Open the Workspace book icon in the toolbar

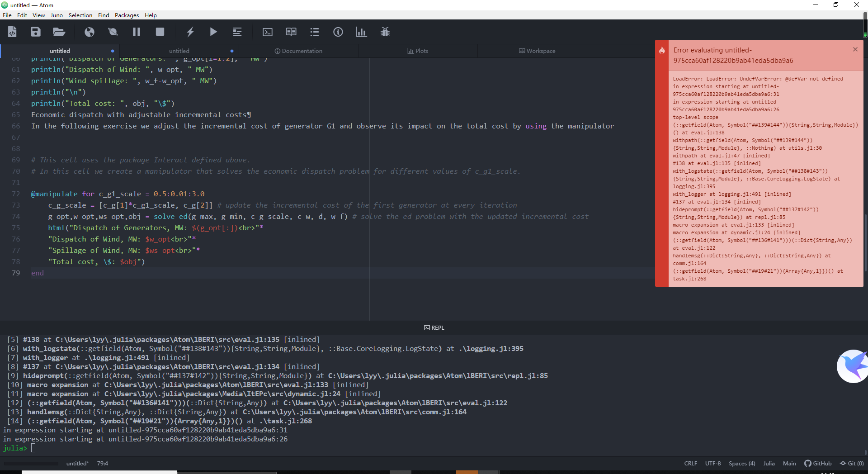pos(291,32)
